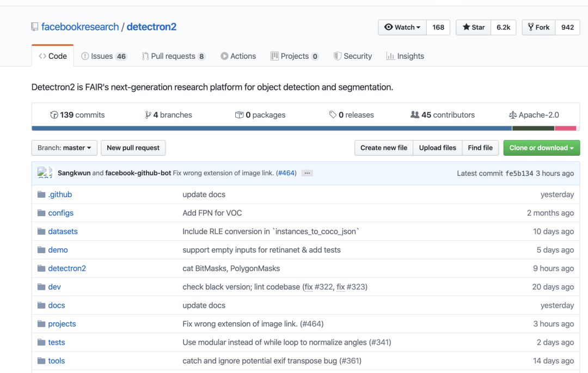588x373 pixels.
Task: Click the commit author avatar thumbnail
Action: 45,173
